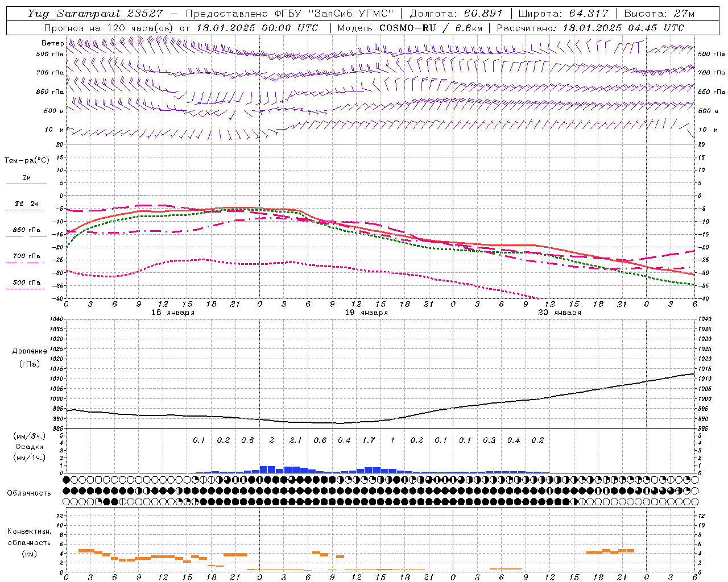Click the '2.1' precipitation value
The image size is (728, 582).
pyautogui.click(x=296, y=440)
